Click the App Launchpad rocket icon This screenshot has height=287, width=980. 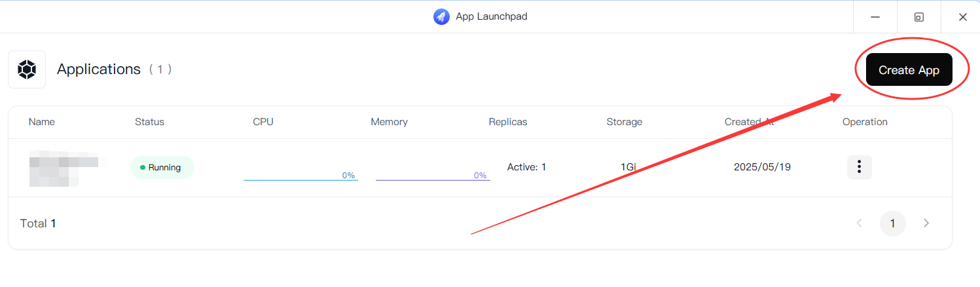click(x=441, y=16)
